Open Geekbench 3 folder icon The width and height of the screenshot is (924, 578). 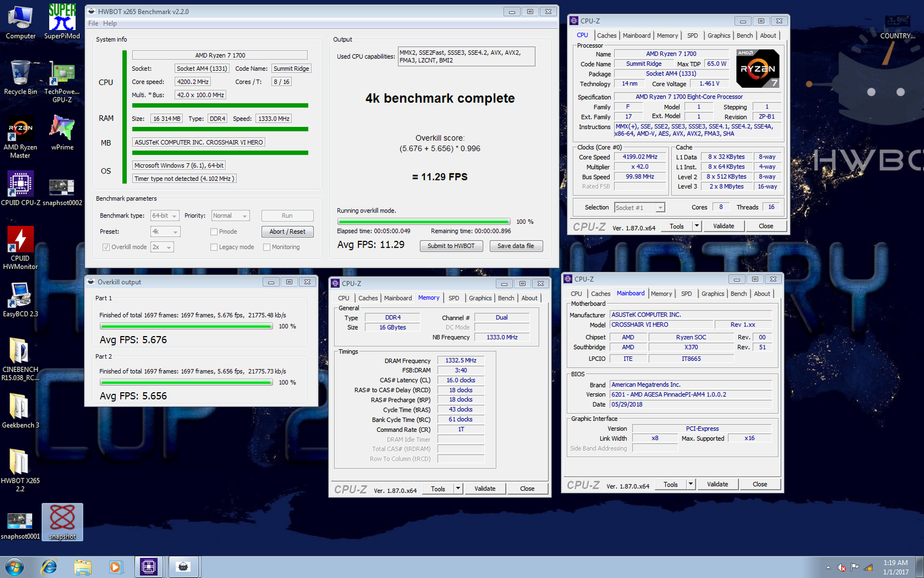point(20,411)
